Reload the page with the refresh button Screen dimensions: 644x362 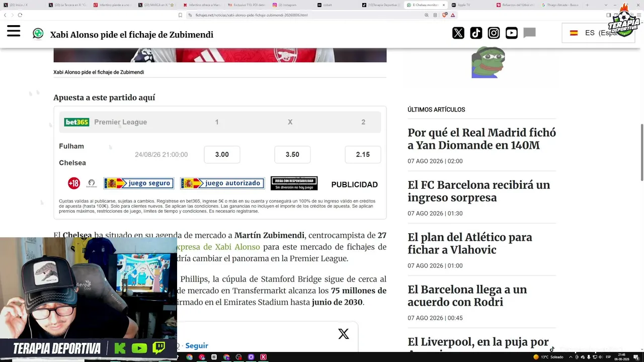coord(20,15)
